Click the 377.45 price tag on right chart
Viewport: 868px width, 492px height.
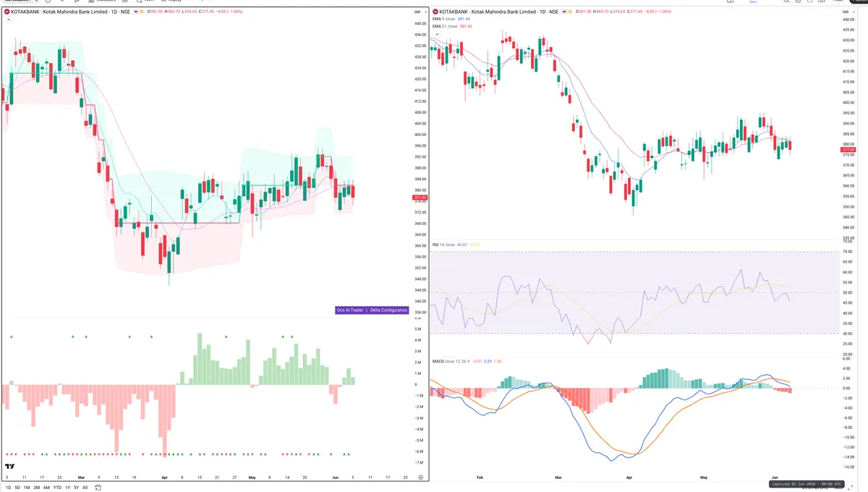(x=848, y=150)
